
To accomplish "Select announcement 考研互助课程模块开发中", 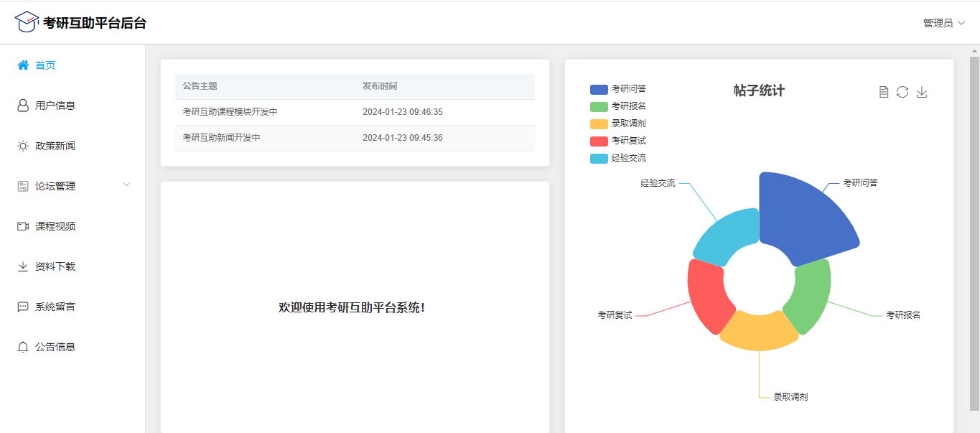I will pyautogui.click(x=230, y=112).
